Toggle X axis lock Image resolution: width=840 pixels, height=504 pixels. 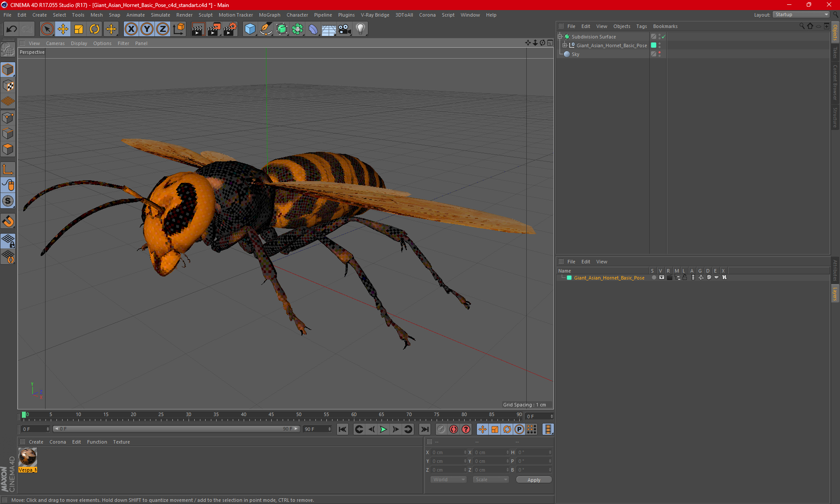(x=131, y=29)
